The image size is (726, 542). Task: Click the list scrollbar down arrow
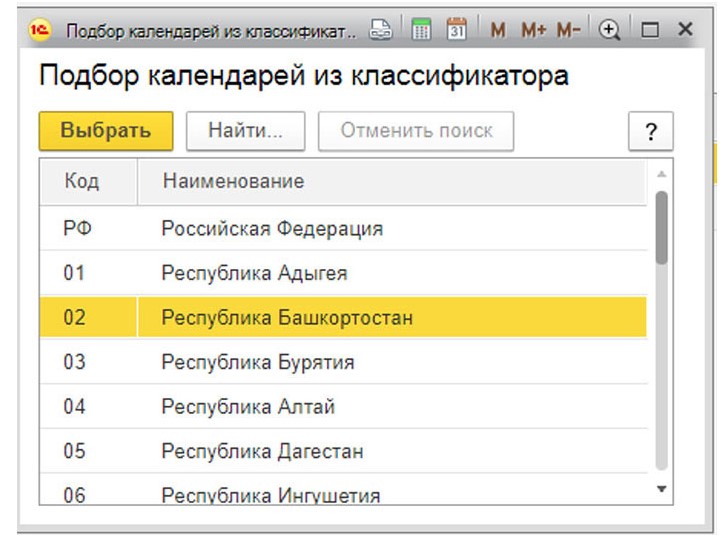pos(660,488)
